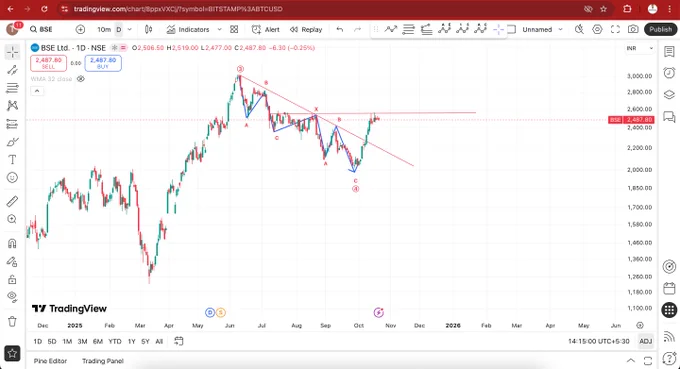680x369 pixels.
Task: Open chart settings hexagon icon
Action: pos(597,29)
